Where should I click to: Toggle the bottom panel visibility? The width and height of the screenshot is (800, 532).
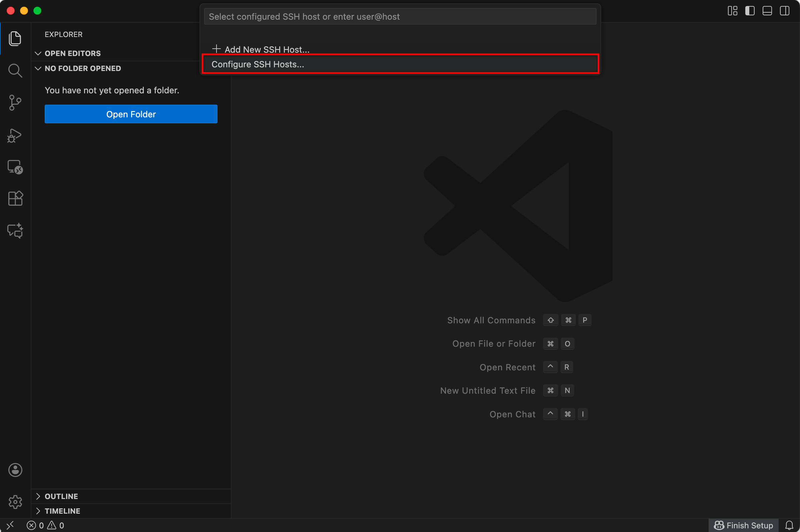[767, 11]
